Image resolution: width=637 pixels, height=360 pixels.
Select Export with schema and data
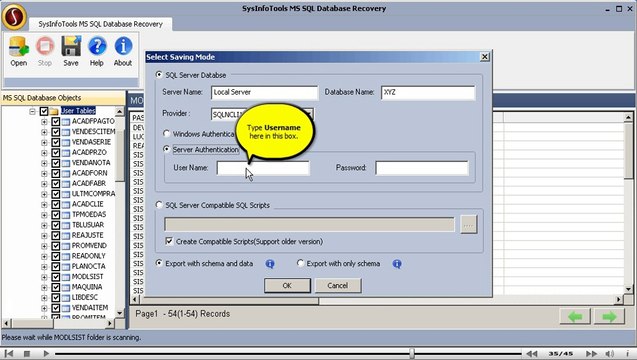(x=159, y=263)
